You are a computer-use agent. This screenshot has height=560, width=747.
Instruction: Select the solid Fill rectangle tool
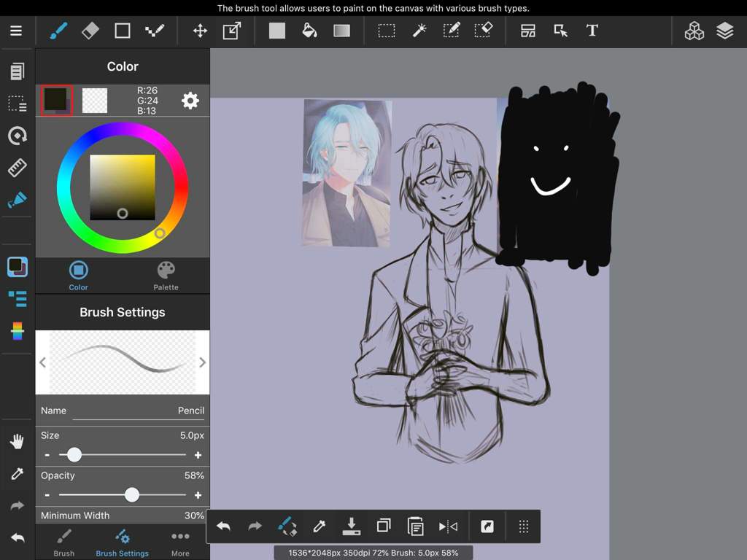click(276, 31)
